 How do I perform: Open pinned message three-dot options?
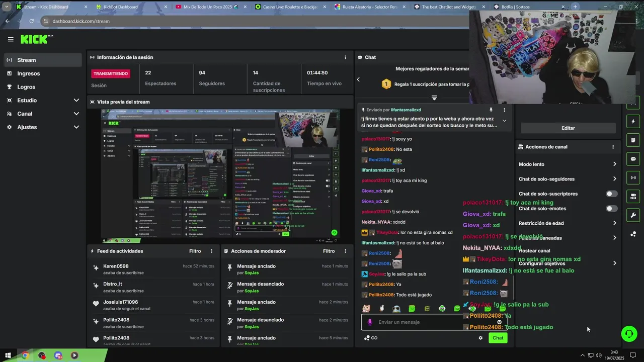tap(504, 110)
